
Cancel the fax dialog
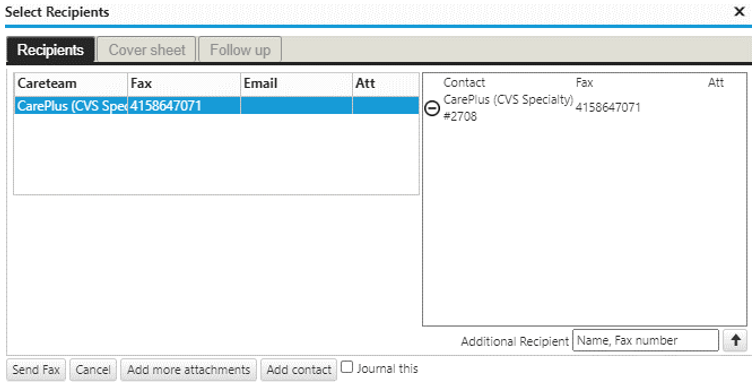pyautogui.click(x=93, y=370)
